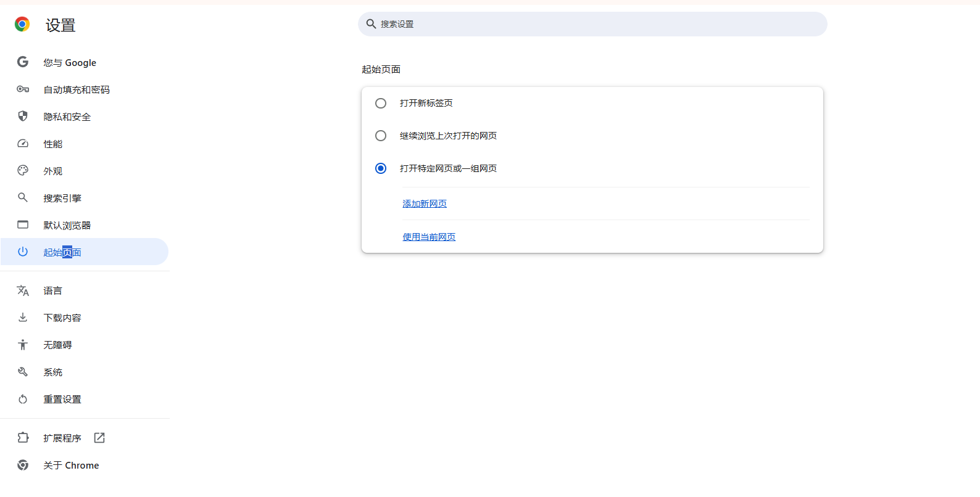Click the 打开特定网页或一组网页 label text

pyautogui.click(x=448, y=168)
